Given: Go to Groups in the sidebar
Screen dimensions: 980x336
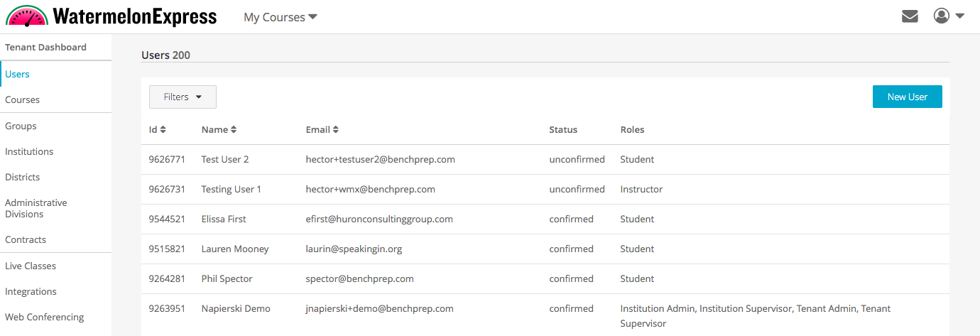Looking at the screenshot, I should [x=21, y=126].
